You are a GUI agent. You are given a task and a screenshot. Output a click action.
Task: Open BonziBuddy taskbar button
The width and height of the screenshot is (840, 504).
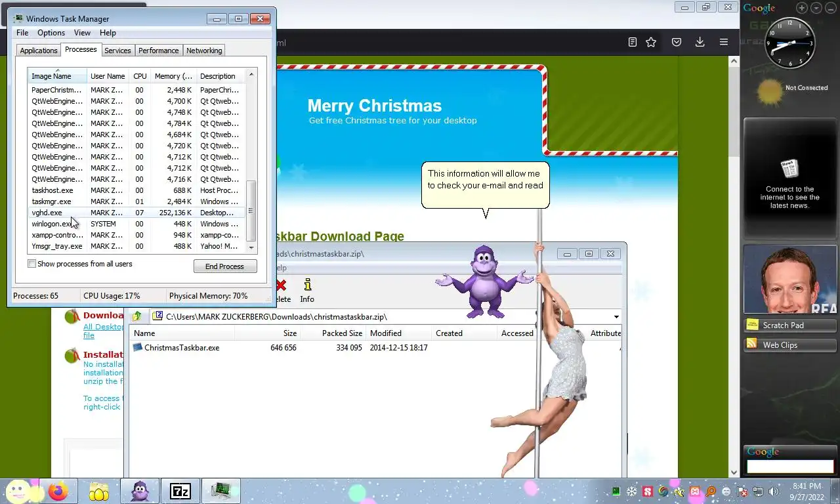[x=140, y=491]
